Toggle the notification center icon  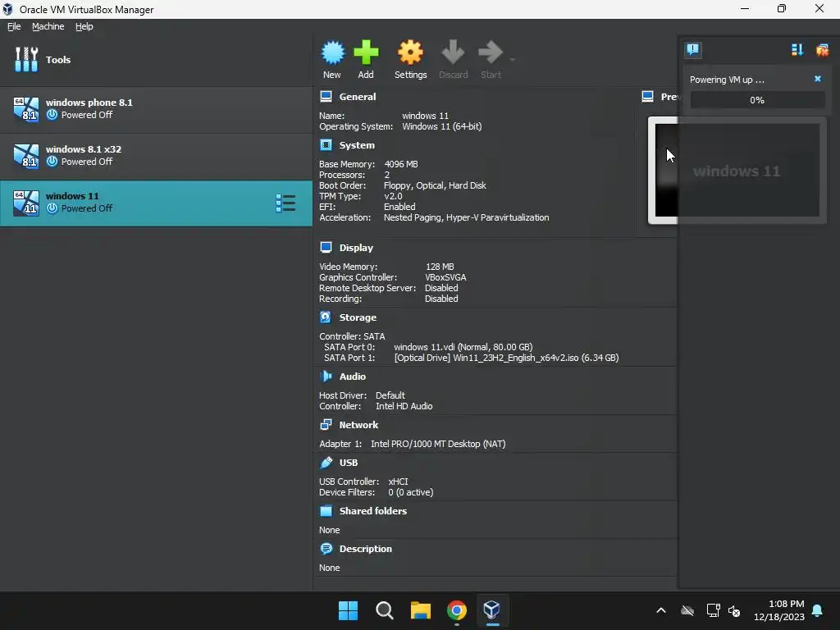tap(692, 50)
